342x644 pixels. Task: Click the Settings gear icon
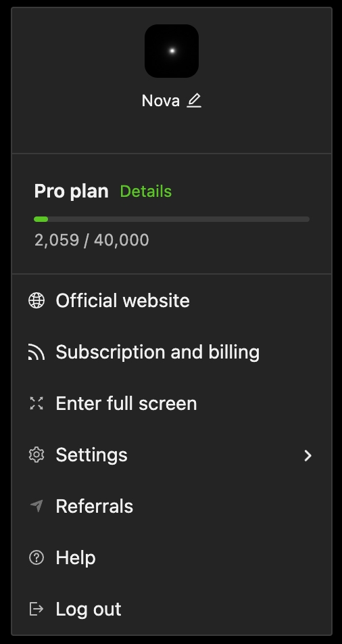tap(36, 455)
